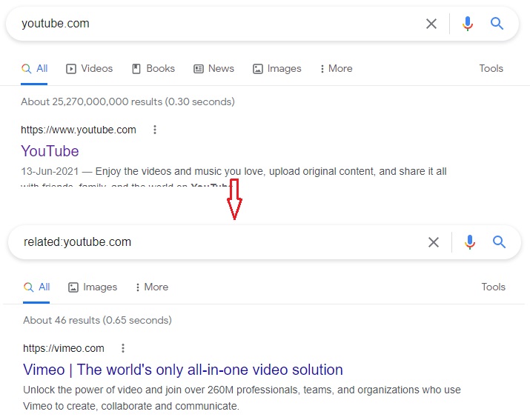The width and height of the screenshot is (530, 420).
Task: Start voice search in youtube.com search bar
Action: pyautogui.click(x=468, y=24)
